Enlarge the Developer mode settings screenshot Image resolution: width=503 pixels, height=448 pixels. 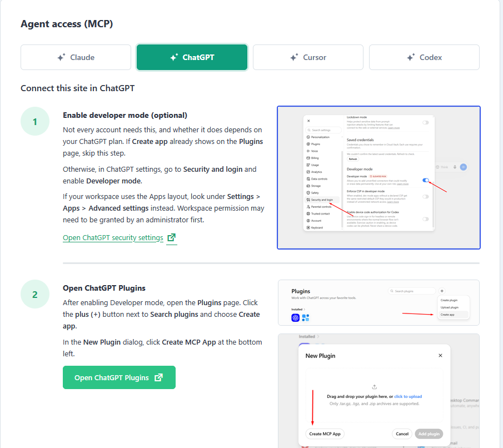pyautogui.click(x=379, y=177)
